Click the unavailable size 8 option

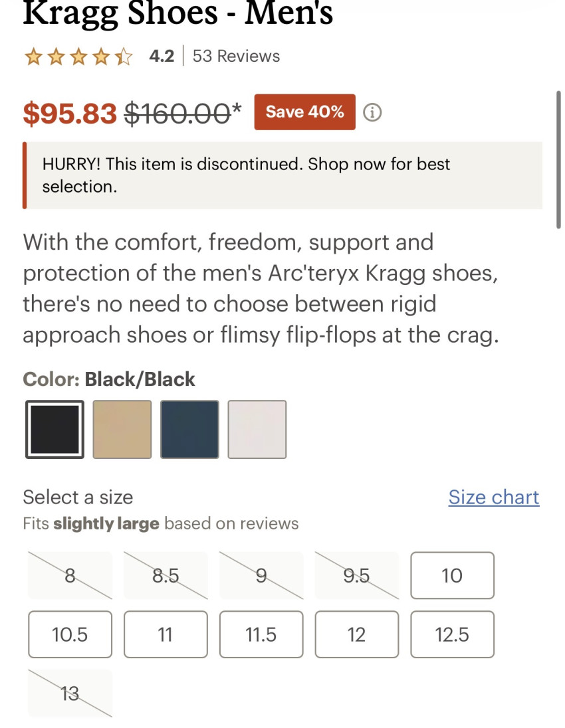pyautogui.click(x=70, y=575)
